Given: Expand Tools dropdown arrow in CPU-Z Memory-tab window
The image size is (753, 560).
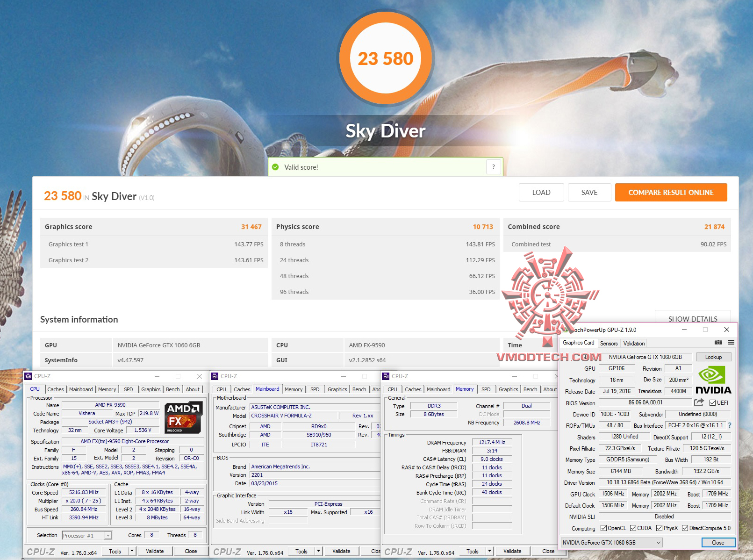Looking at the screenshot, I should 489,551.
